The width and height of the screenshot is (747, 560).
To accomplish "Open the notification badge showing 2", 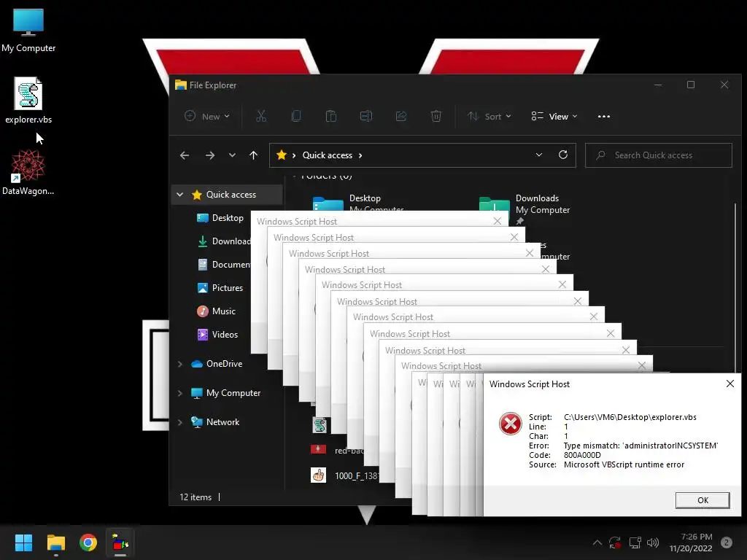I will point(727,542).
